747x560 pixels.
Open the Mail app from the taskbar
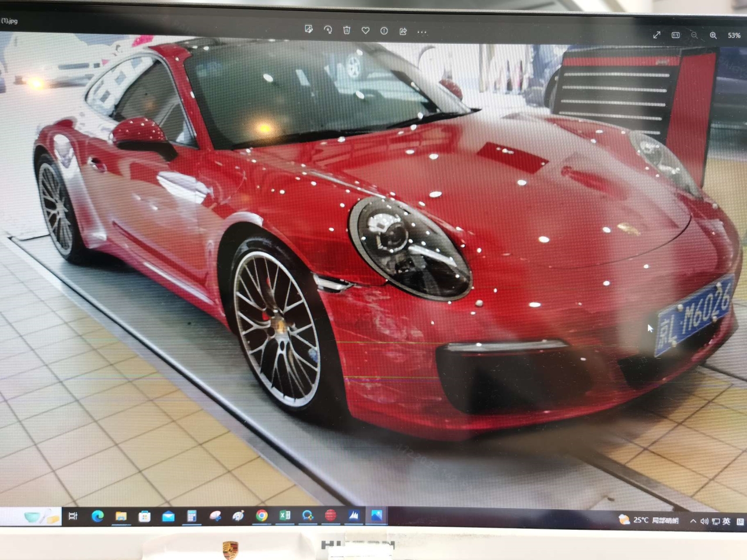point(168,516)
